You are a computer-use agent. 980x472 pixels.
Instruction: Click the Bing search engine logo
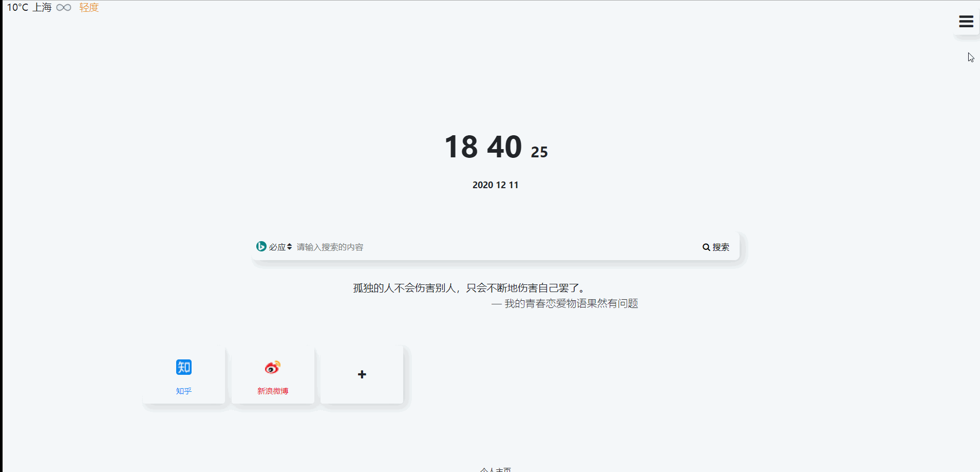coord(261,246)
